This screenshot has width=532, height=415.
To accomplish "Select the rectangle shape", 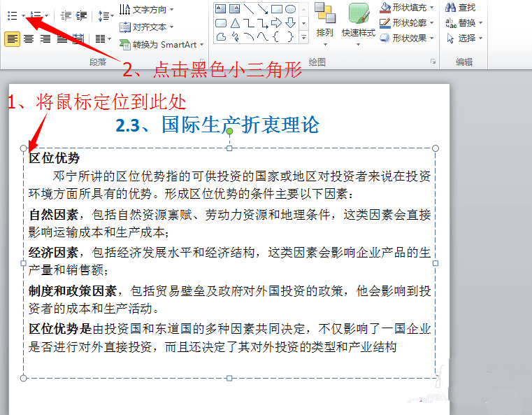I will [277, 8].
